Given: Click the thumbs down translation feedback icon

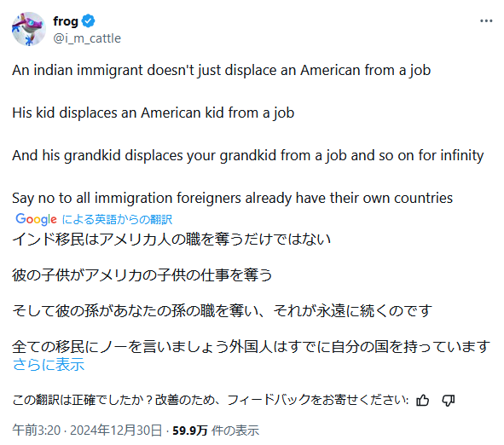Looking at the screenshot, I should click(448, 401).
